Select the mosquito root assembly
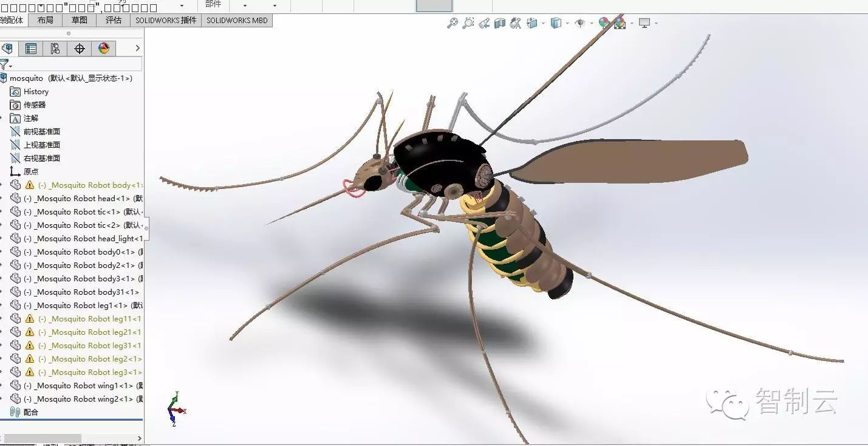This screenshot has width=868, height=446. coord(67,78)
